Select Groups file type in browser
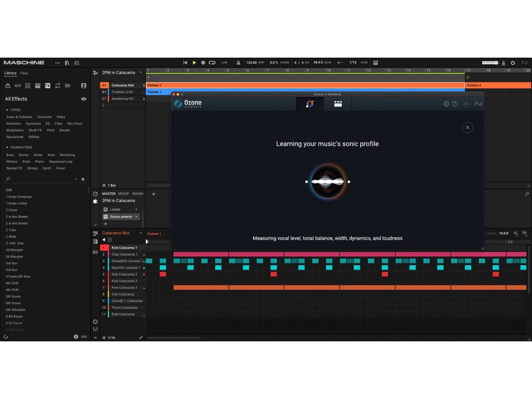This screenshot has height=399, width=532. [18, 86]
